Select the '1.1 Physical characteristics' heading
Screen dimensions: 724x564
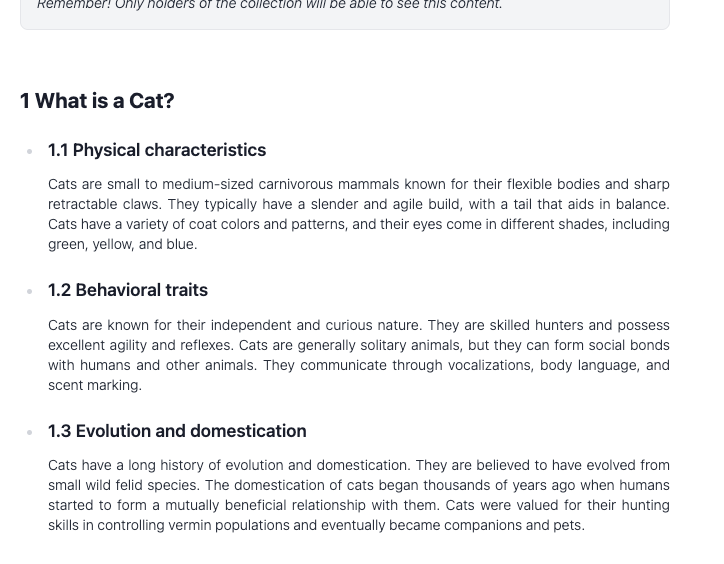(x=157, y=150)
